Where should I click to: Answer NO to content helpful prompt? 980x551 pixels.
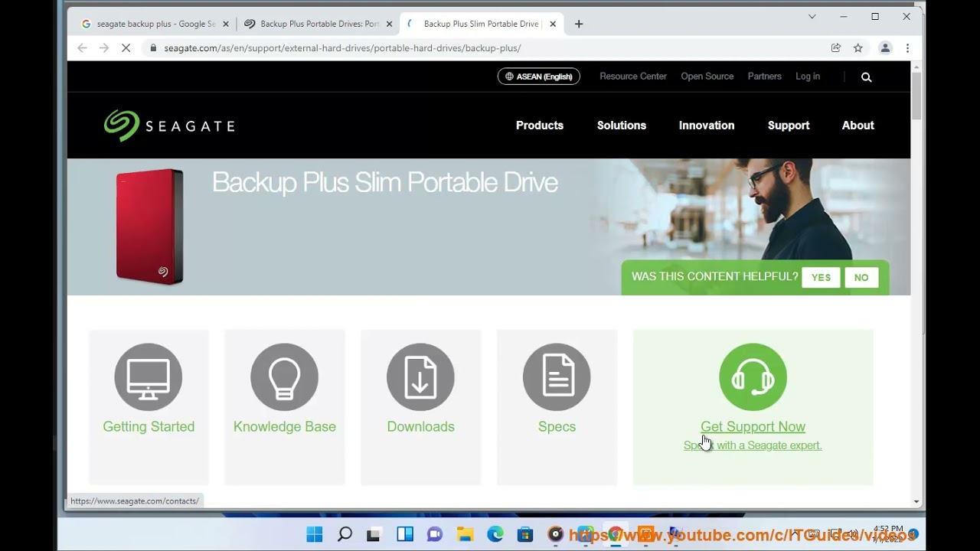861,278
